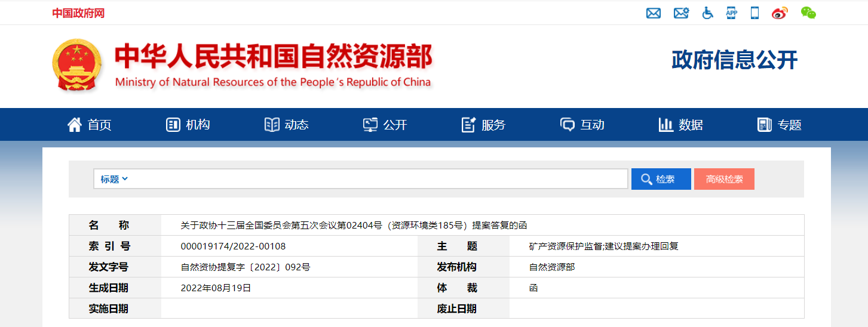Click the mobile phone version icon

754,13
